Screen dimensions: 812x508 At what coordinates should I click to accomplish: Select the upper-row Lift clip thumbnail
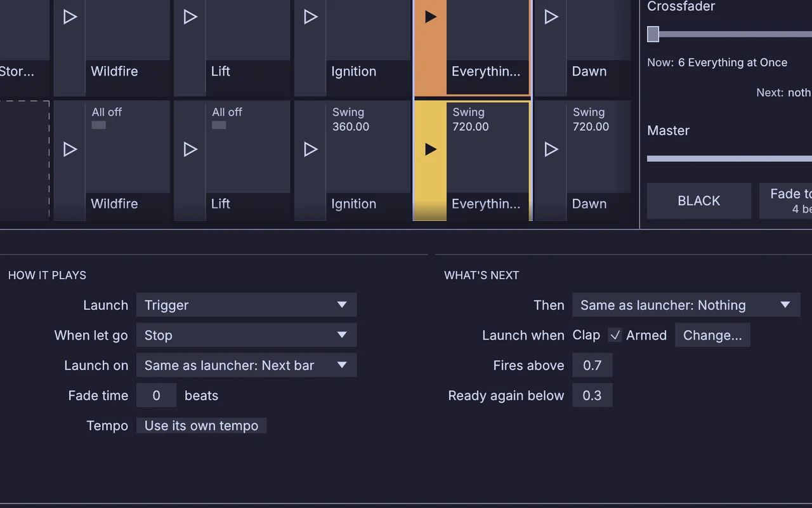click(x=248, y=30)
